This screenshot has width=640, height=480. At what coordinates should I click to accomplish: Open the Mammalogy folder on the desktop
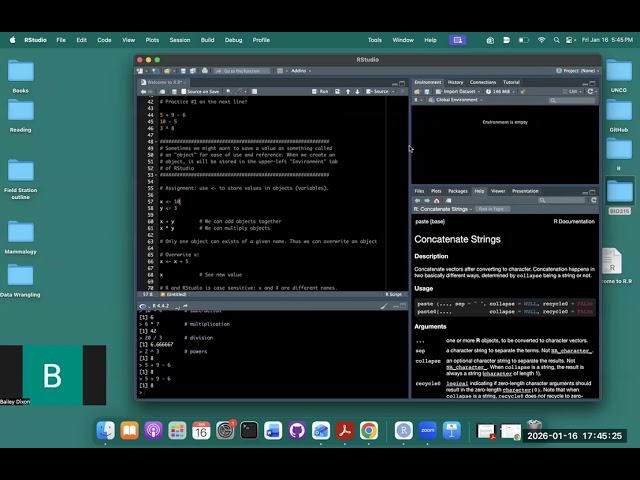tap(20, 237)
